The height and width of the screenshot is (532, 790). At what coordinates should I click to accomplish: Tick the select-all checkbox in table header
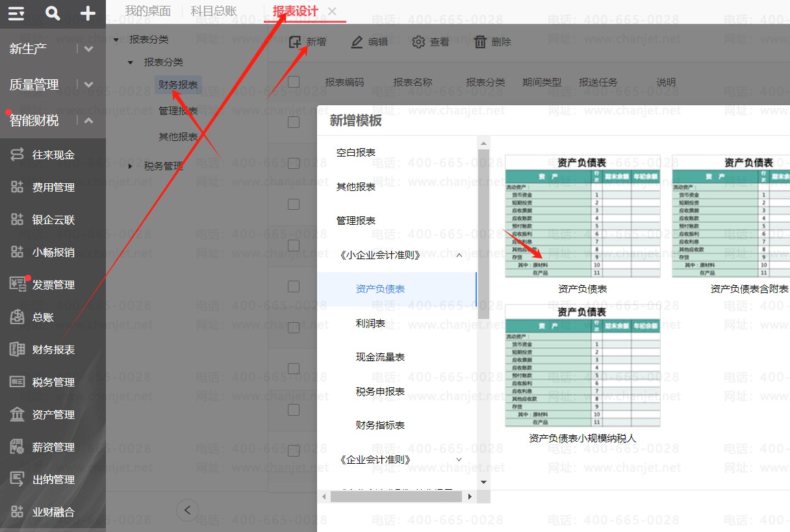tap(294, 82)
